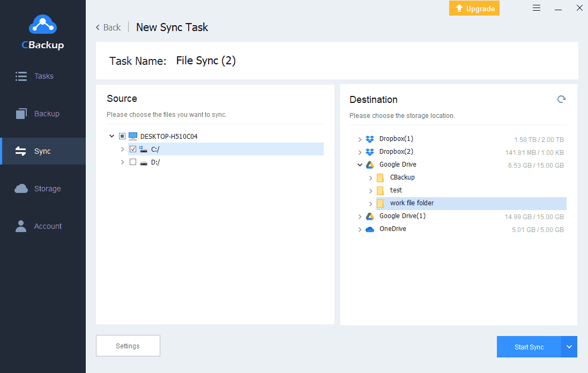Open the hamburger menu in title bar
This screenshot has width=588, height=373.
537,8
